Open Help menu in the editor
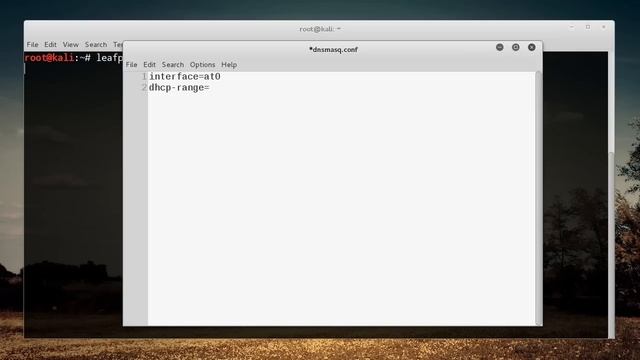 tap(229, 64)
